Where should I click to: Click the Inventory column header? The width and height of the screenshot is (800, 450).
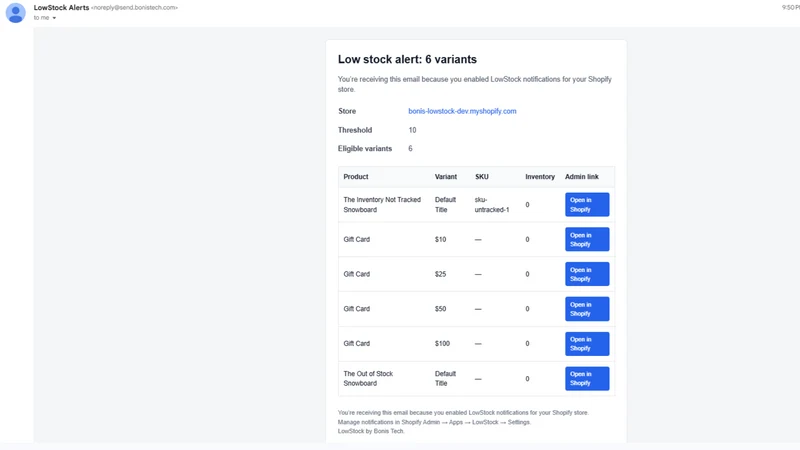[540, 177]
